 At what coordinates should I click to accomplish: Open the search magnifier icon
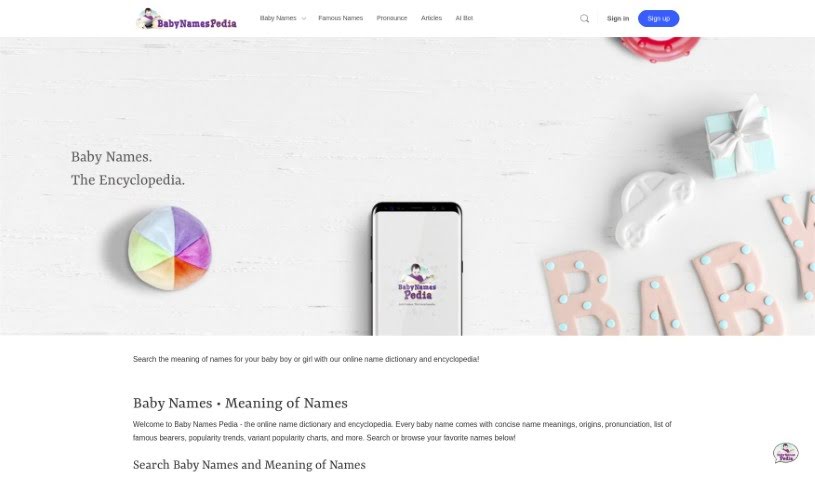click(x=584, y=19)
